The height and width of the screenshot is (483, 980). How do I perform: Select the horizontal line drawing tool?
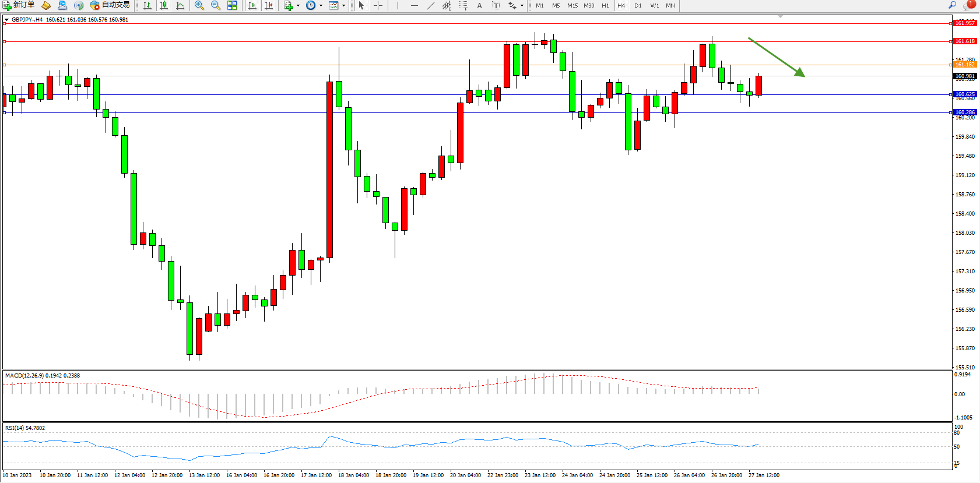point(414,5)
